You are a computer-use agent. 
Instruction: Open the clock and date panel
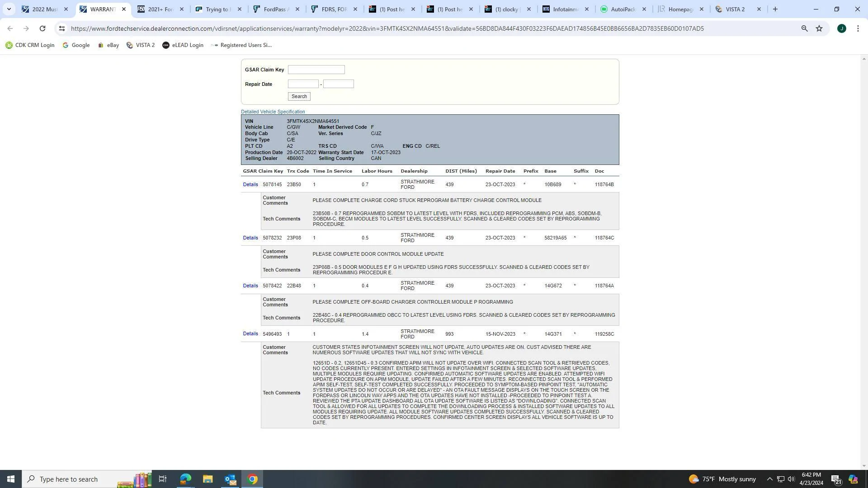point(811,479)
